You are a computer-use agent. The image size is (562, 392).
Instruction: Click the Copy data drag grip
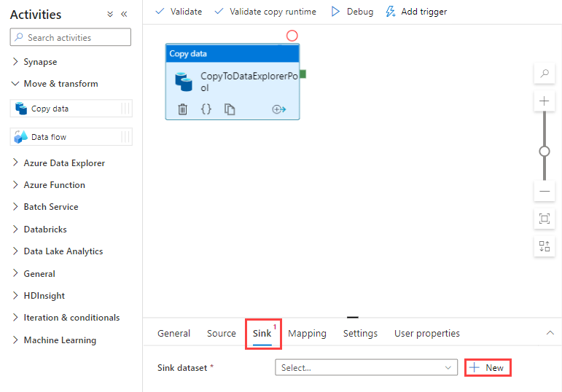pyautogui.click(x=125, y=109)
